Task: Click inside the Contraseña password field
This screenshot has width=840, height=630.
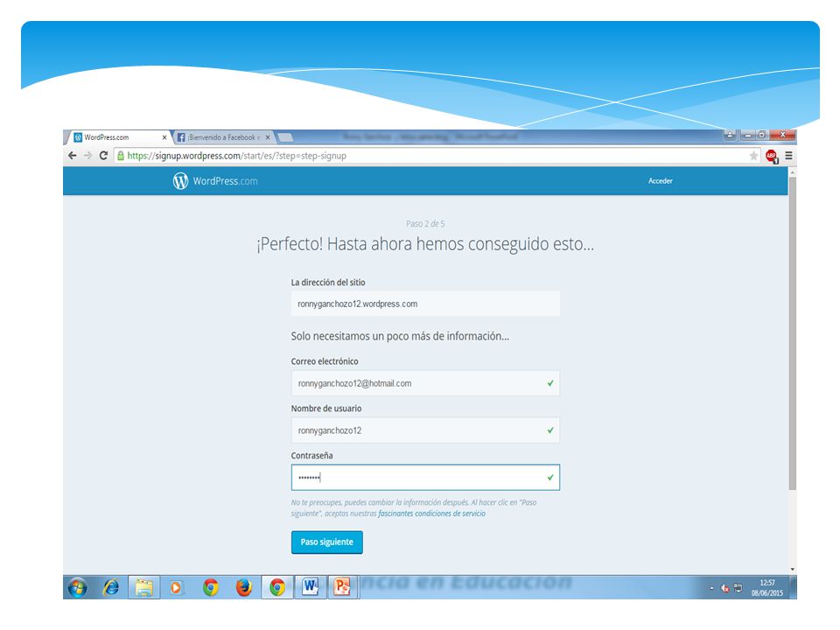Action: [425, 478]
